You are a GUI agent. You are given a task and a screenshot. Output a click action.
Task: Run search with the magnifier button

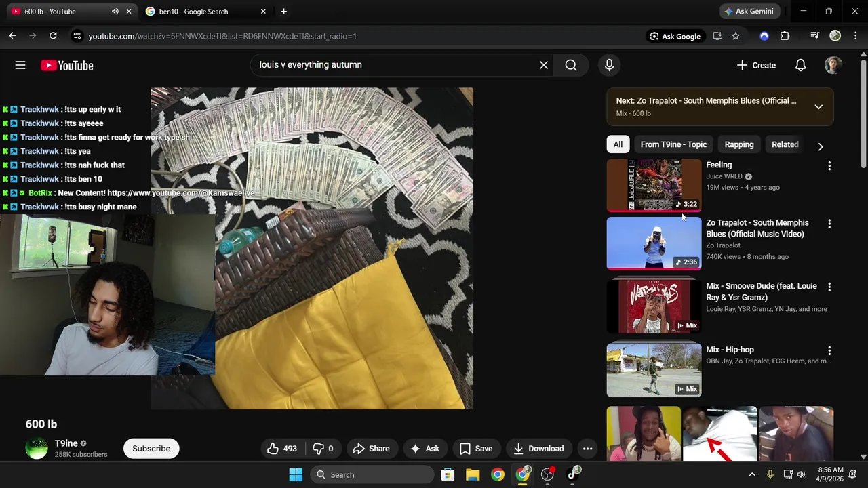pos(571,65)
